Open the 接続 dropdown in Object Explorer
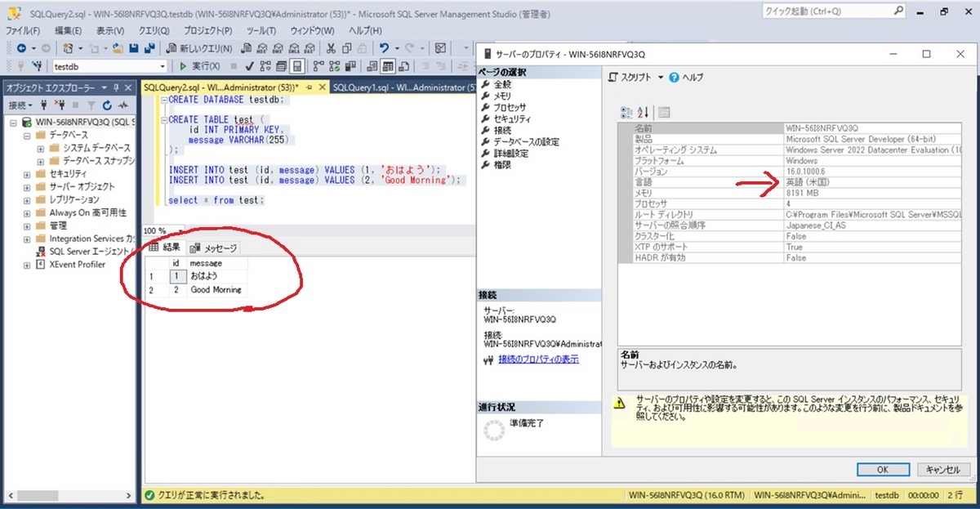The width and height of the screenshot is (980, 509). click(20, 105)
